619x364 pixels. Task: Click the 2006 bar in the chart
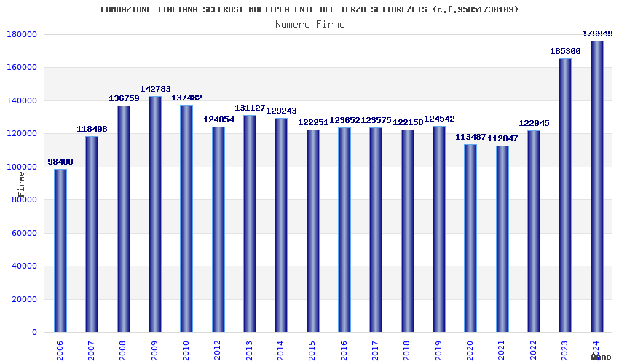point(60,250)
